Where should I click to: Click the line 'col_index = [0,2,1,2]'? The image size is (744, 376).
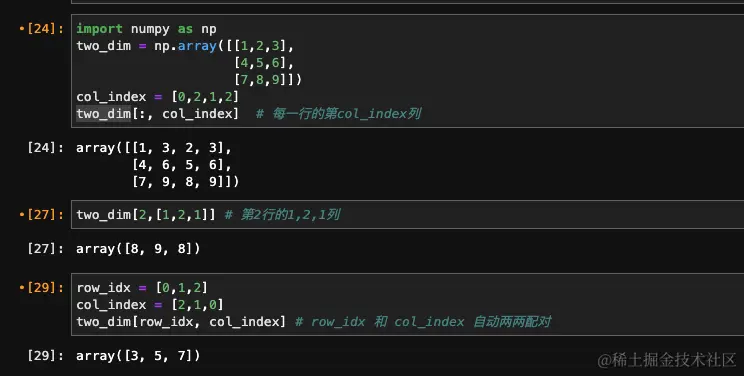pos(158,97)
